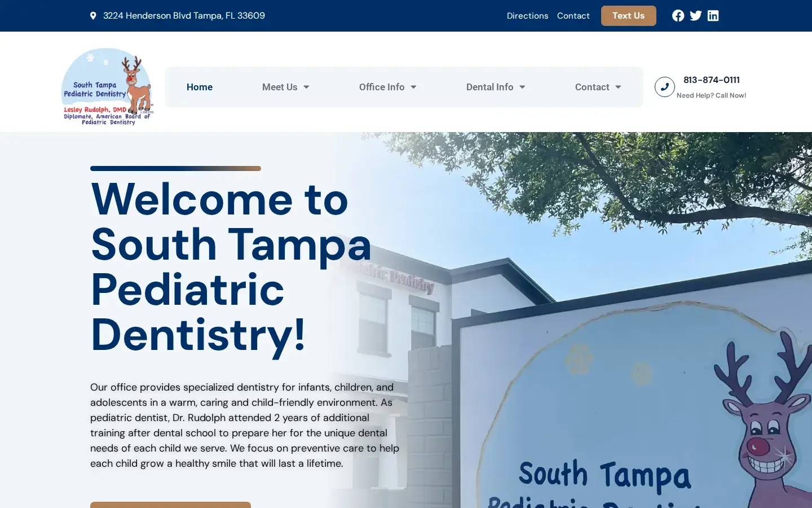Click the circular phone icon
Image resolution: width=812 pixels, height=508 pixels.
pyautogui.click(x=665, y=87)
